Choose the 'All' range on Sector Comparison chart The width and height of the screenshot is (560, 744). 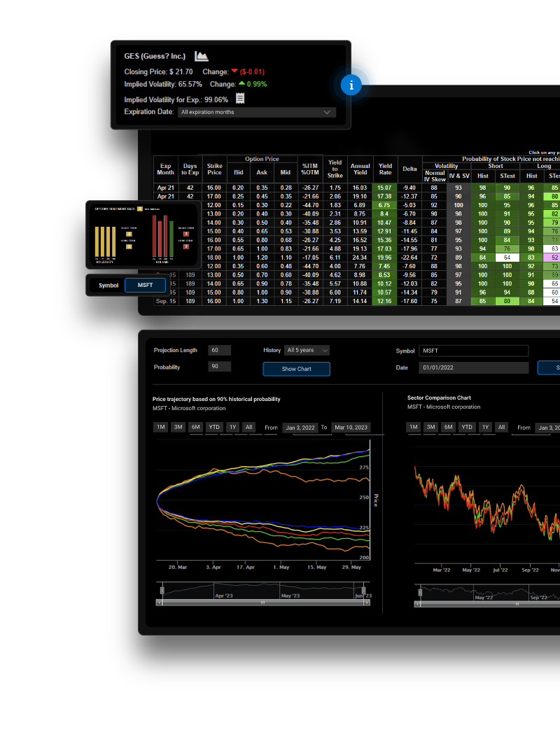(x=501, y=427)
